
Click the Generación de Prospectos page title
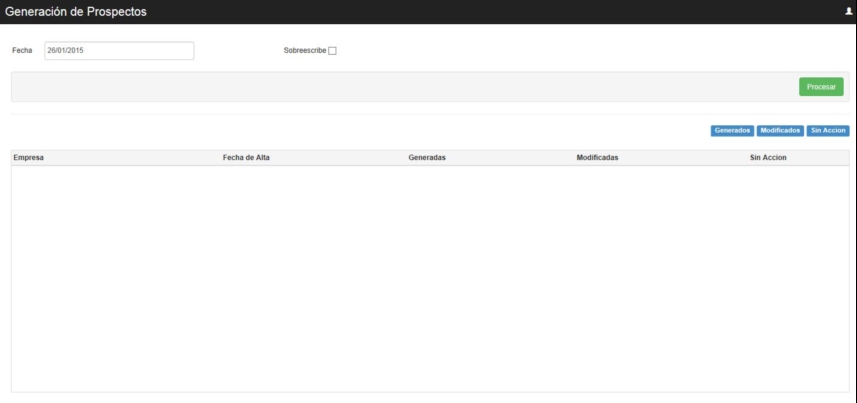click(76, 12)
